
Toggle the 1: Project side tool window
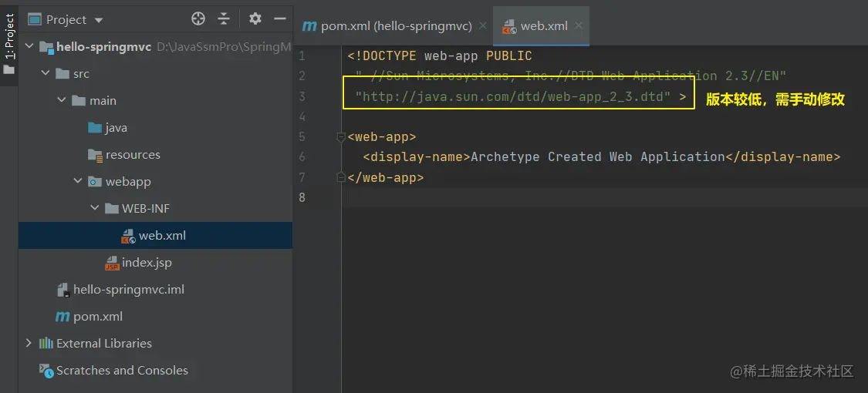(9, 36)
